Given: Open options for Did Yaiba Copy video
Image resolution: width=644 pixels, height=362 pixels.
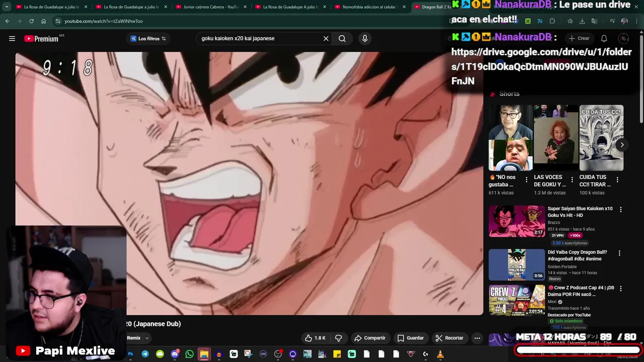Looking at the screenshot, I should pos(619,253).
